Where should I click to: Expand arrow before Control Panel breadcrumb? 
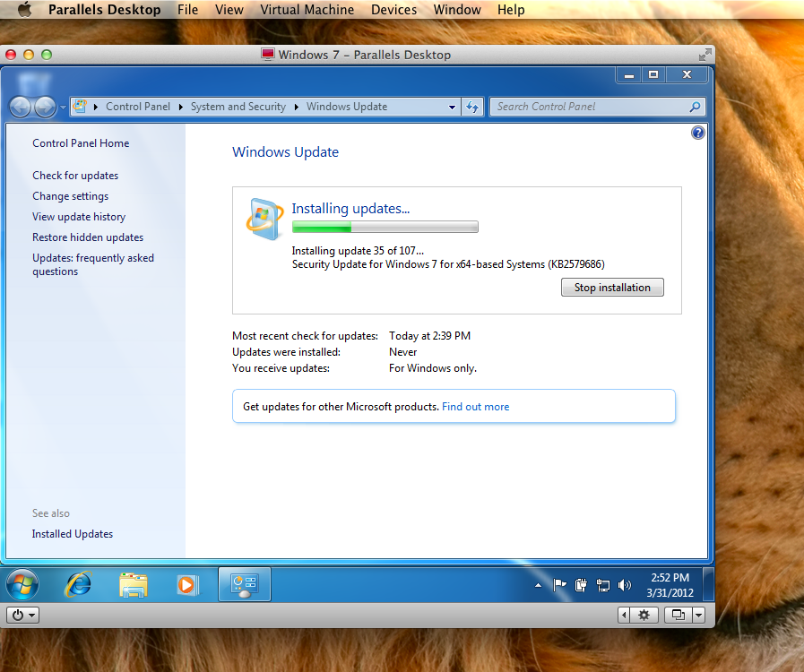pyautogui.click(x=95, y=107)
